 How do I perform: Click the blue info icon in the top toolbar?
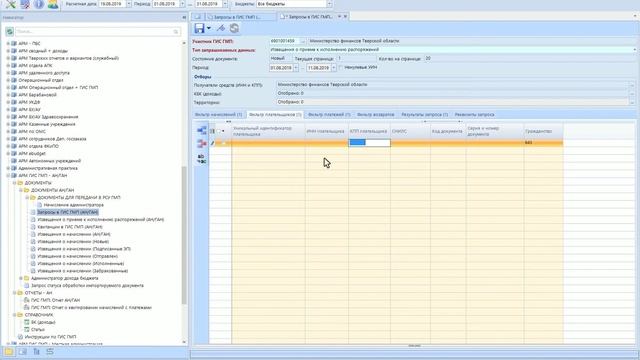[x=39, y=4]
